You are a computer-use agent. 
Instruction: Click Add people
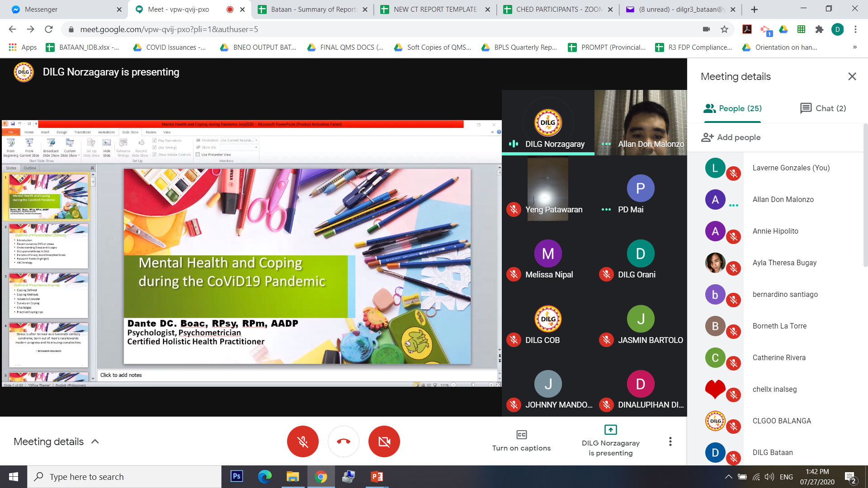tap(731, 137)
